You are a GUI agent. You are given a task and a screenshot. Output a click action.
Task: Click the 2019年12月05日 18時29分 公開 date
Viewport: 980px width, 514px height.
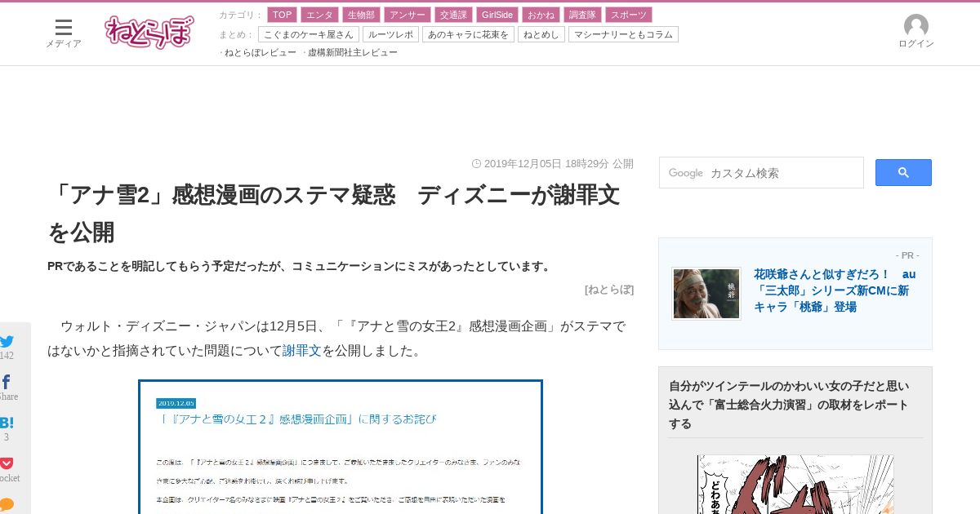pyautogui.click(x=553, y=164)
